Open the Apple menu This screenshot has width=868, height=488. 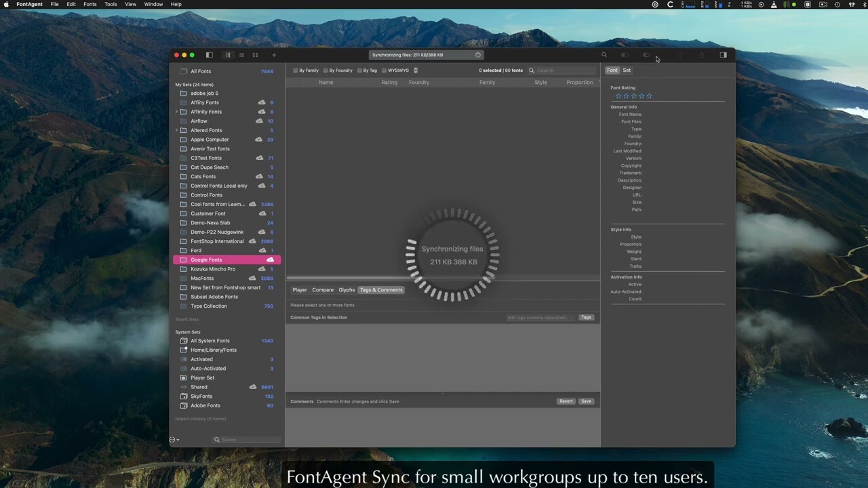(x=7, y=4)
